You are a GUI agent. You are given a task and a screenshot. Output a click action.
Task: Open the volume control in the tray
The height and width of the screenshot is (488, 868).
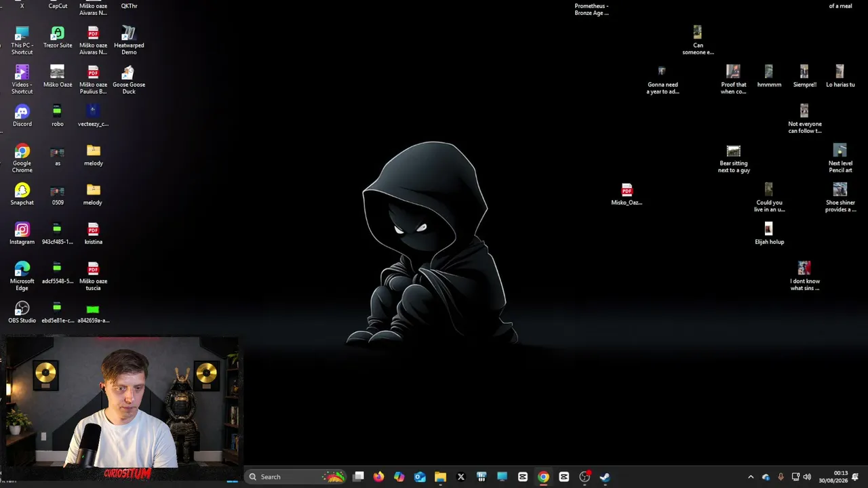click(x=807, y=477)
